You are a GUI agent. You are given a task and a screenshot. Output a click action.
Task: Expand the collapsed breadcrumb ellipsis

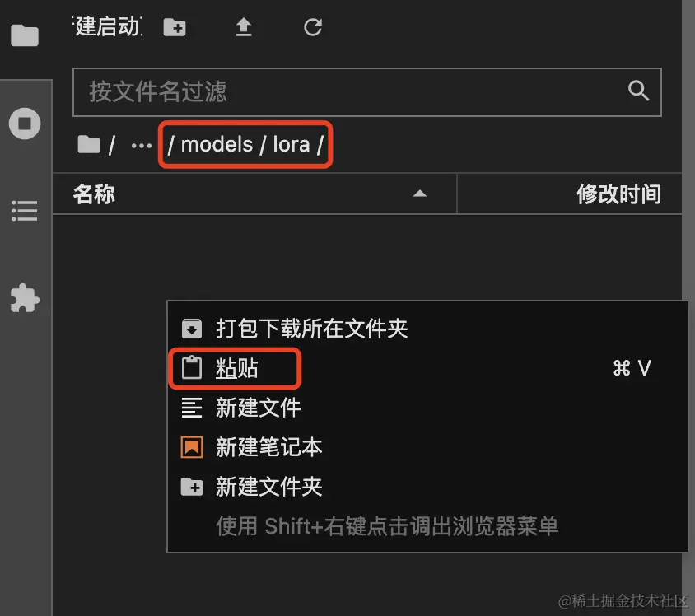(142, 146)
